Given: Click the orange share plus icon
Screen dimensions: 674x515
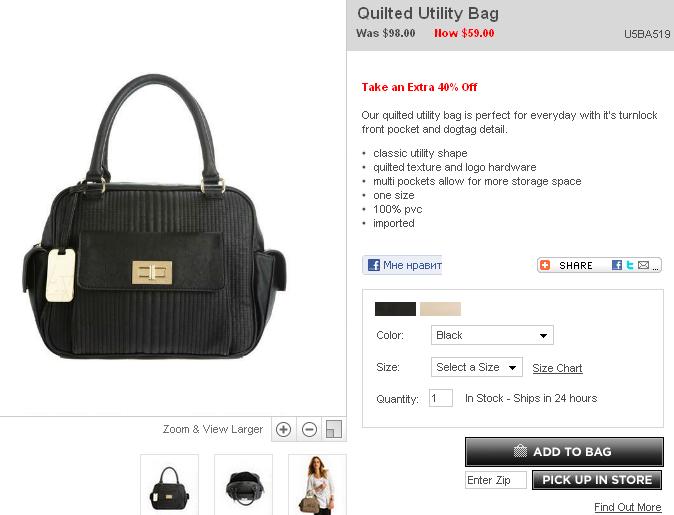Looking at the screenshot, I should coord(545,265).
